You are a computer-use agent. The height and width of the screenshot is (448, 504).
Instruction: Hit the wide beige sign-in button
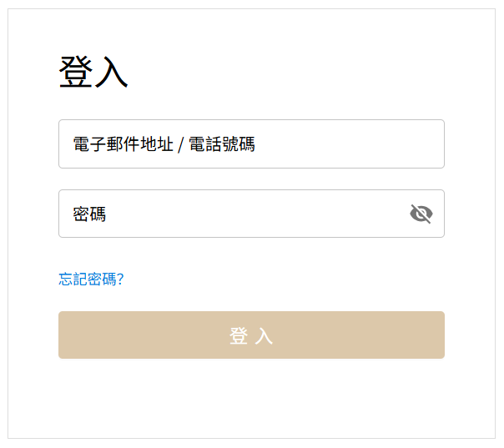pyautogui.click(x=251, y=335)
